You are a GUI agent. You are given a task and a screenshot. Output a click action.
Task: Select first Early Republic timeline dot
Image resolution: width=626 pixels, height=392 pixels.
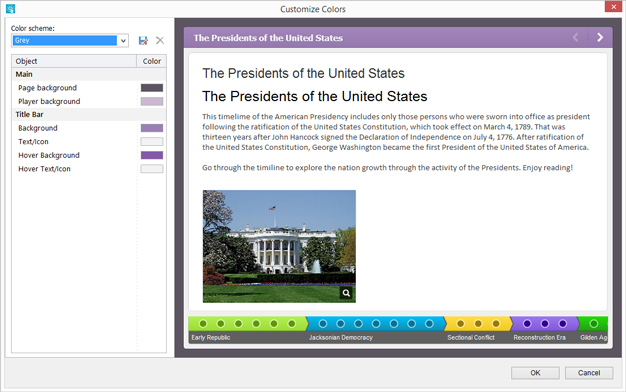pyautogui.click(x=203, y=323)
